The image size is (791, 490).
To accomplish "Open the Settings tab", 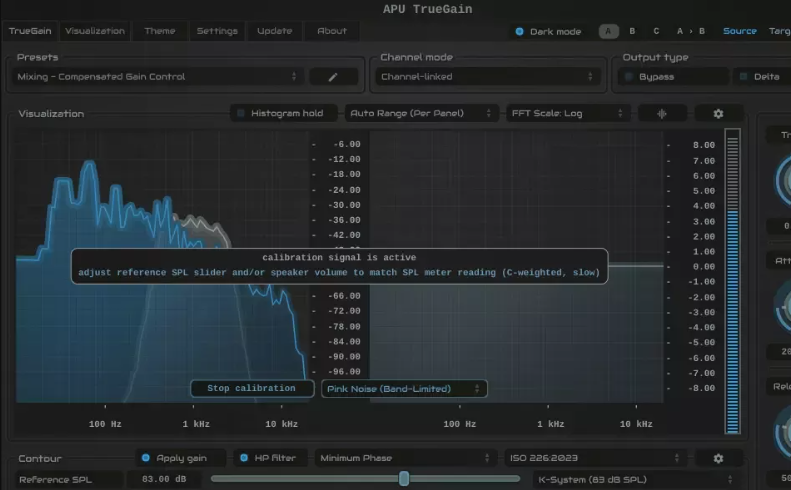I will (217, 31).
